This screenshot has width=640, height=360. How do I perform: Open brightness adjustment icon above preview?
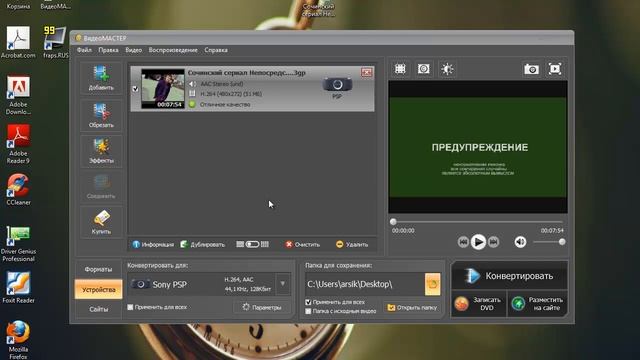click(447, 69)
